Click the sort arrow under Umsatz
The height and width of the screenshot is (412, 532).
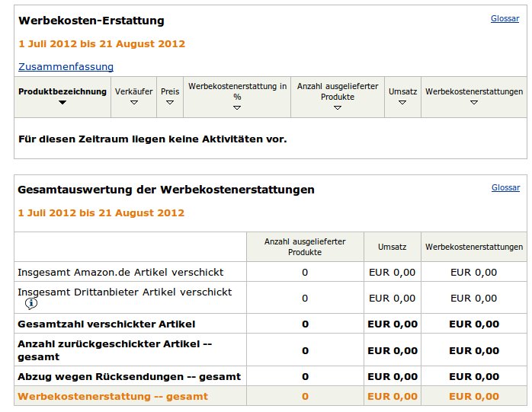point(402,102)
